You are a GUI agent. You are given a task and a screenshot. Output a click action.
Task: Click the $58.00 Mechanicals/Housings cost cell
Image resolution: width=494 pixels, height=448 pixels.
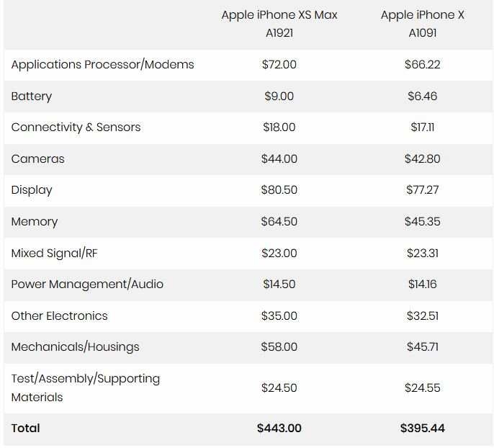279,347
